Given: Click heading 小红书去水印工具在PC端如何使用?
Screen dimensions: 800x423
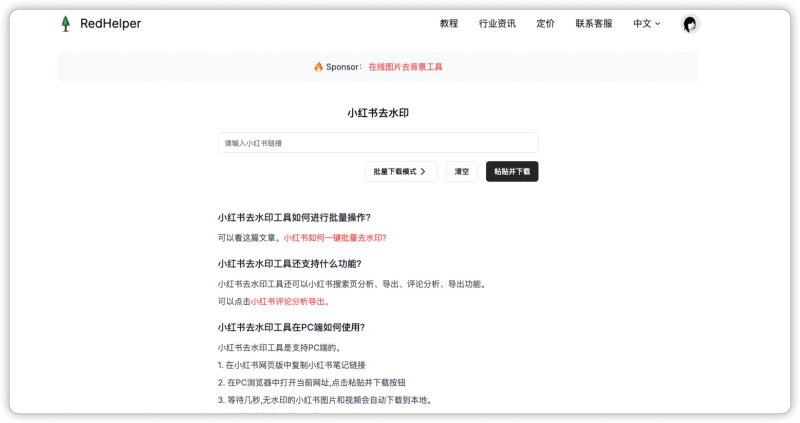Looking at the screenshot, I should point(291,328).
